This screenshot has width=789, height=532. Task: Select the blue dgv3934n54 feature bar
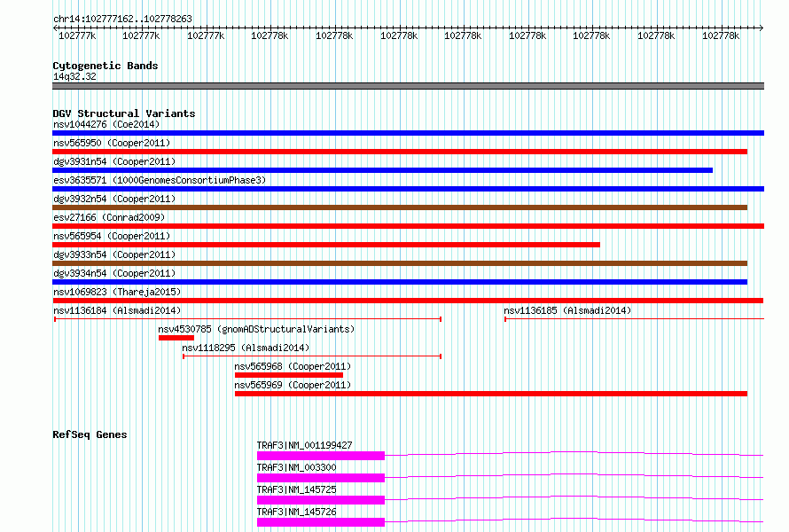[400, 282]
